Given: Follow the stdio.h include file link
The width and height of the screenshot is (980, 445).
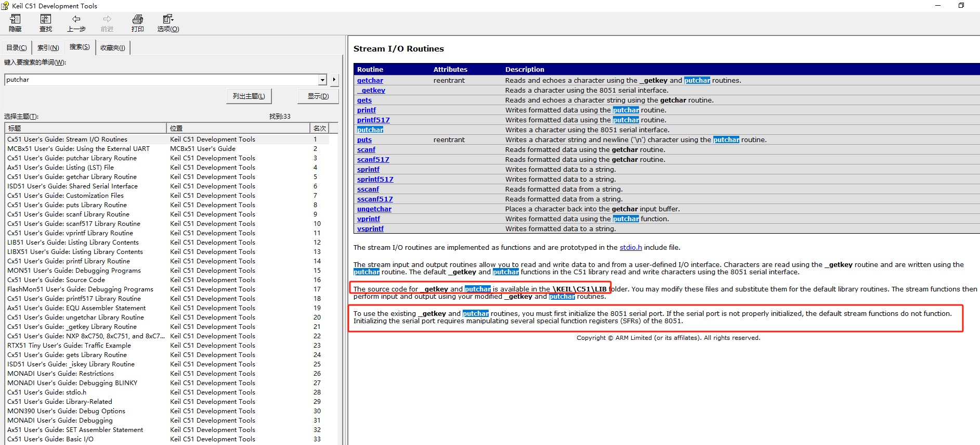Looking at the screenshot, I should tap(631, 248).
